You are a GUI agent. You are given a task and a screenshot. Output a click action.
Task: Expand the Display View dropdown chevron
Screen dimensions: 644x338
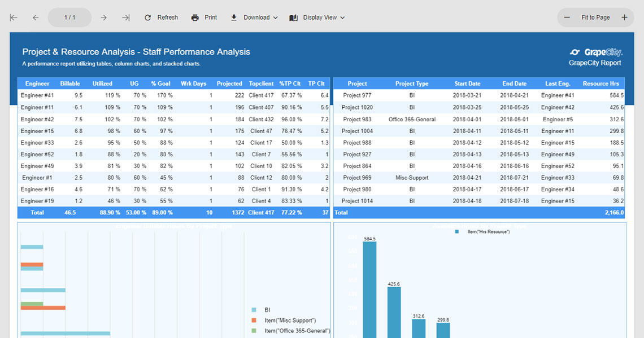(x=342, y=17)
